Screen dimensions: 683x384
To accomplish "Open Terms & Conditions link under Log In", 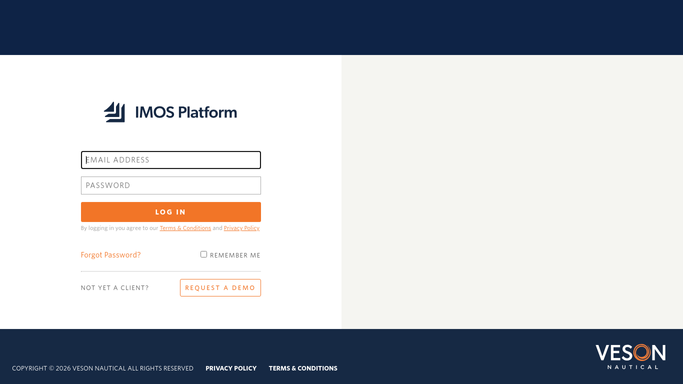I will (185, 228).
